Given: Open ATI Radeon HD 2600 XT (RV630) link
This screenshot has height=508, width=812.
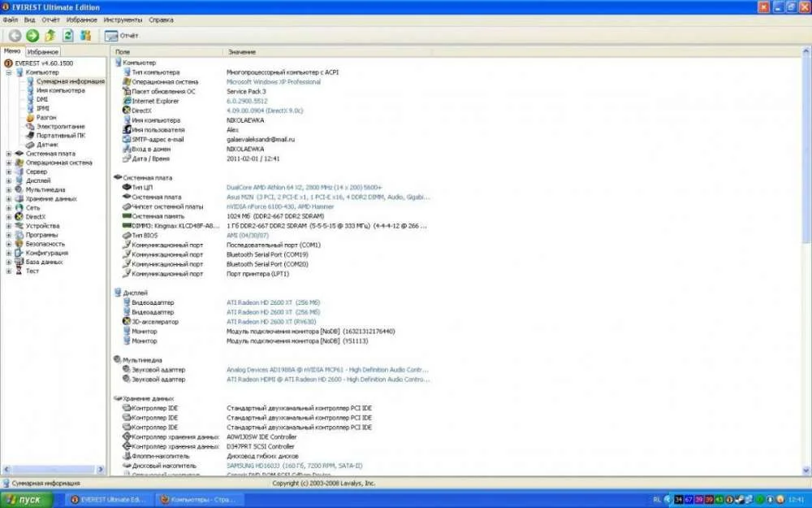Looking at the screenshot, I should (271, 322).
